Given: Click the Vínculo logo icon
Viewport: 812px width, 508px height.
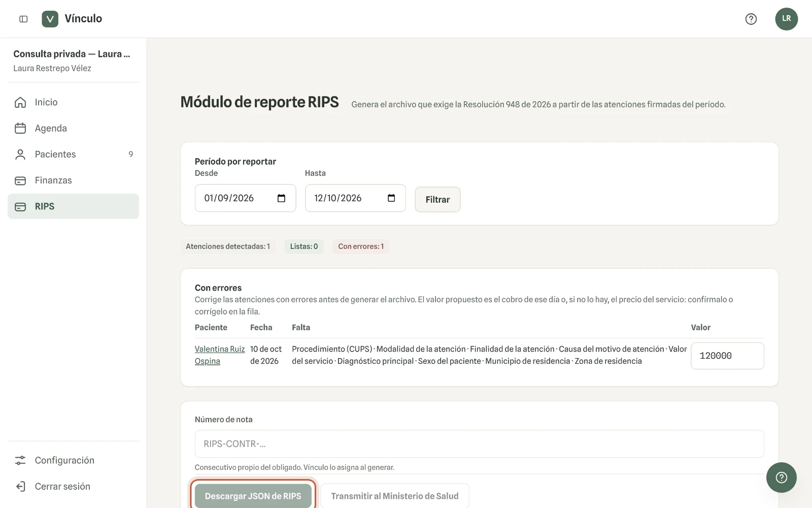Looking at the screenshot, I should (x=50, y=19).
